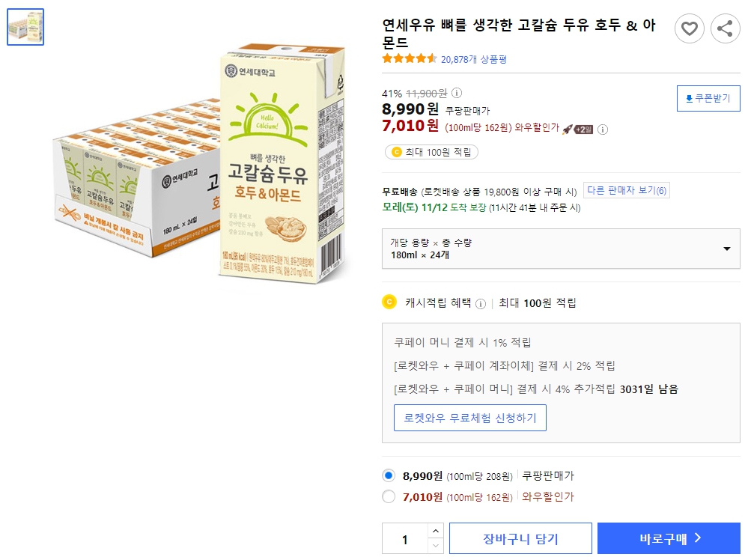The width and height of the screenshot is (745, 560).
Task: Open the 쿠폰받기 coupon panel
Action: click(x=707, y=97)
